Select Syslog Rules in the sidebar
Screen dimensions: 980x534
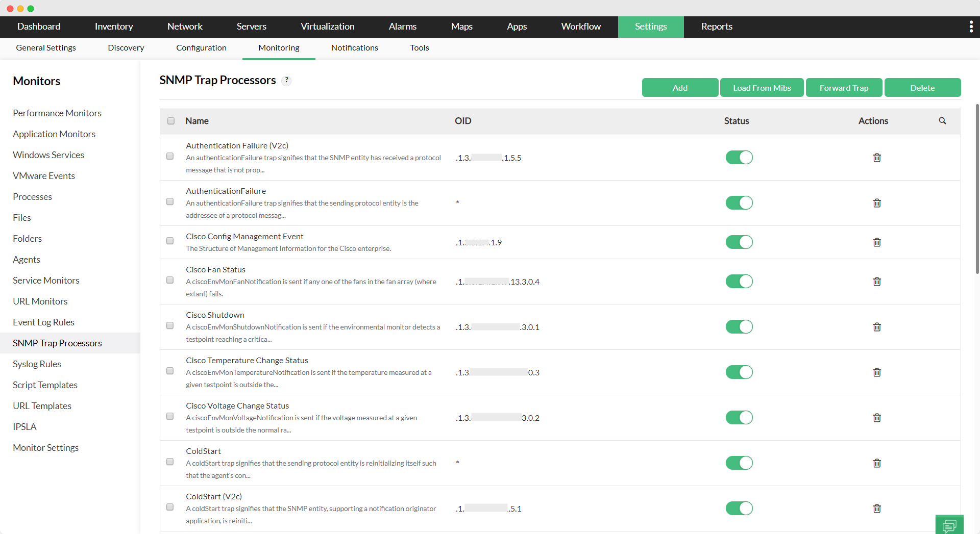click(37, 364)
